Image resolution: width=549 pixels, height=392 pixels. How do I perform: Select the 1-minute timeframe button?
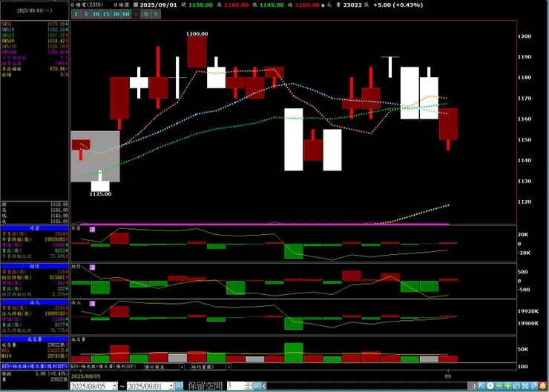(x=76, y=14)
